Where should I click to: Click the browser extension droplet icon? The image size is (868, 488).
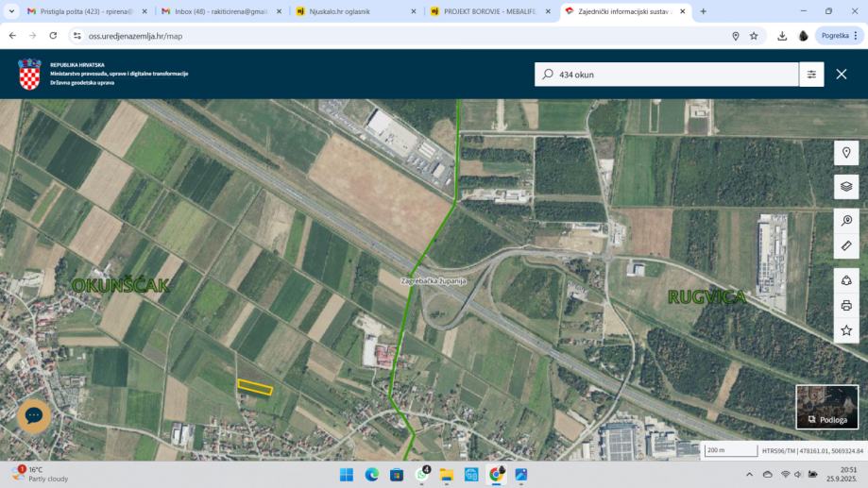(803, 36)
